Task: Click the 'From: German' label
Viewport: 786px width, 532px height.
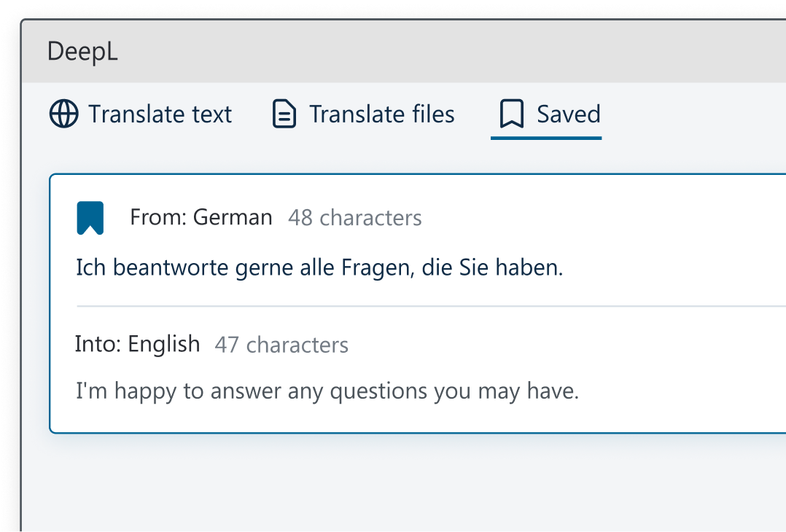Action: [201, 217]
